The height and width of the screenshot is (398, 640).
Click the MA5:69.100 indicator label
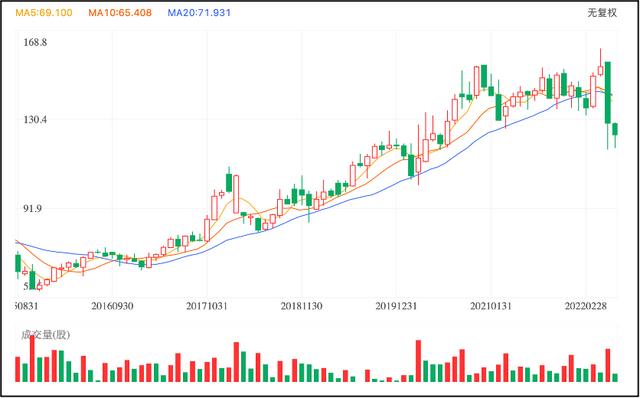(44, 13)
